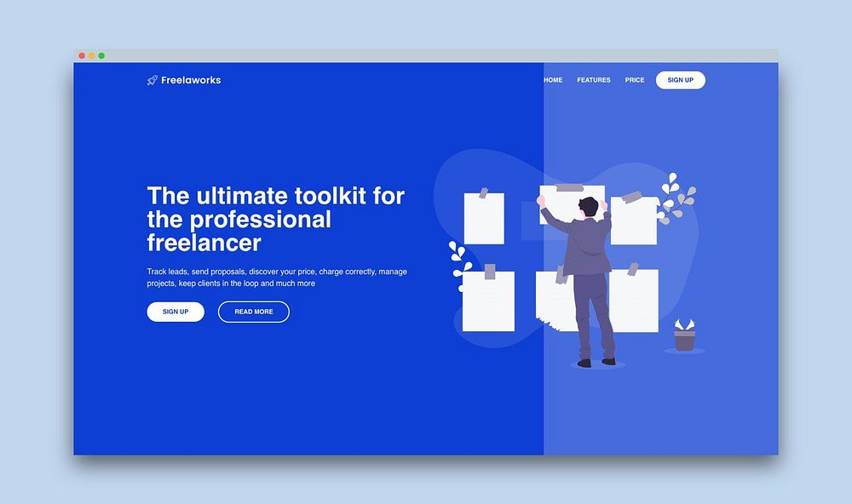Screen dimensions: 852x504
Task: Click the yellow minimize window dot
Action: [x=91, y=55]
